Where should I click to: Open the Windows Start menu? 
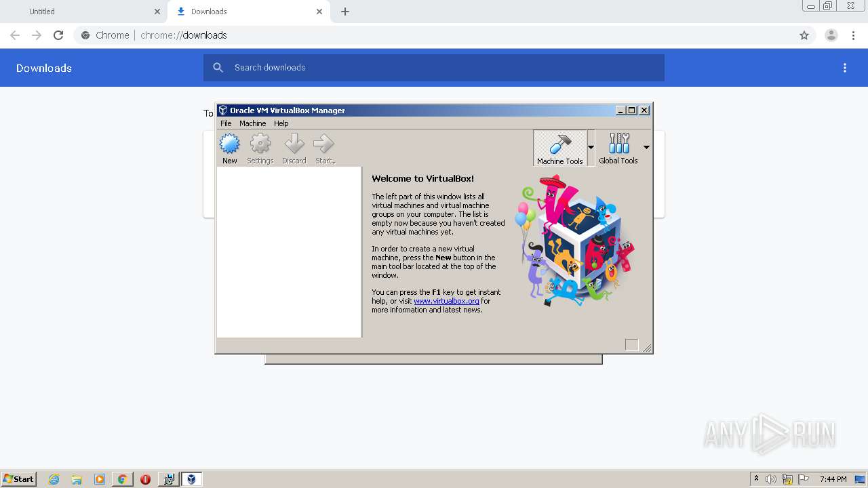point(19,479)
